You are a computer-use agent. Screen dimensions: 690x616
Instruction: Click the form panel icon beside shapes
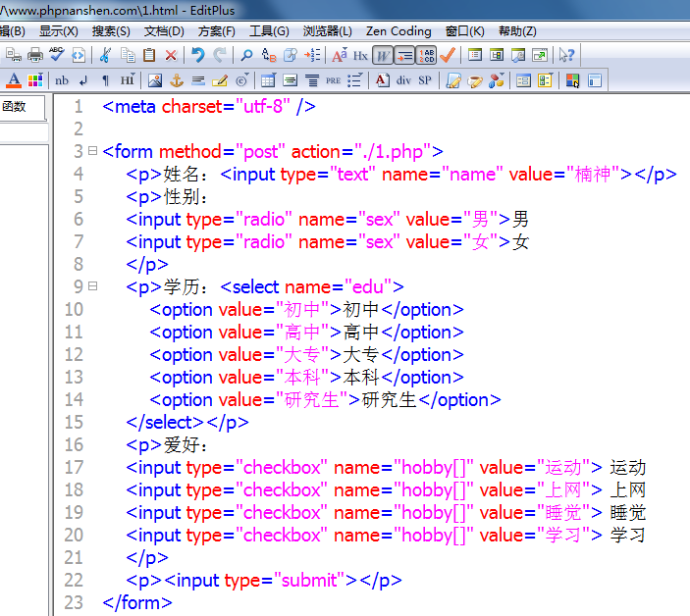pyautogui.click(x=523, y=80)
